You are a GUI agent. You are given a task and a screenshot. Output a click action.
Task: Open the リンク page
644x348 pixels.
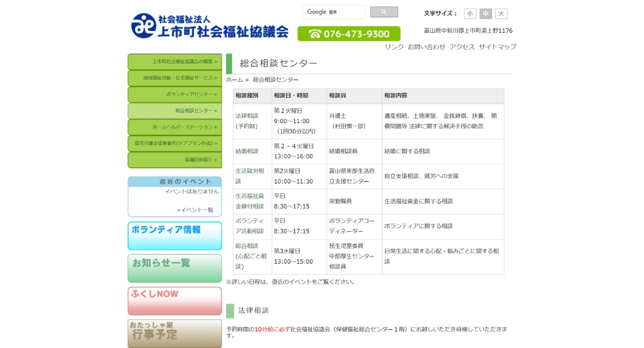pos(394,47)
